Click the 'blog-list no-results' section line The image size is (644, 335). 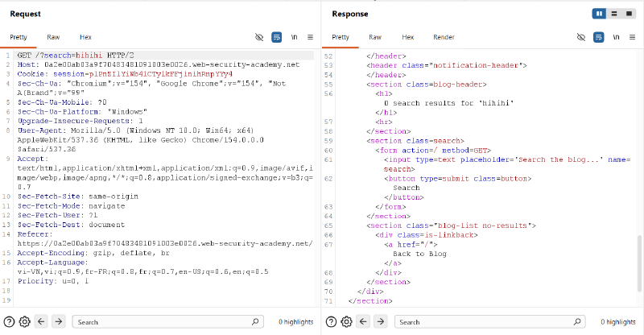click(x=451, y=225)
